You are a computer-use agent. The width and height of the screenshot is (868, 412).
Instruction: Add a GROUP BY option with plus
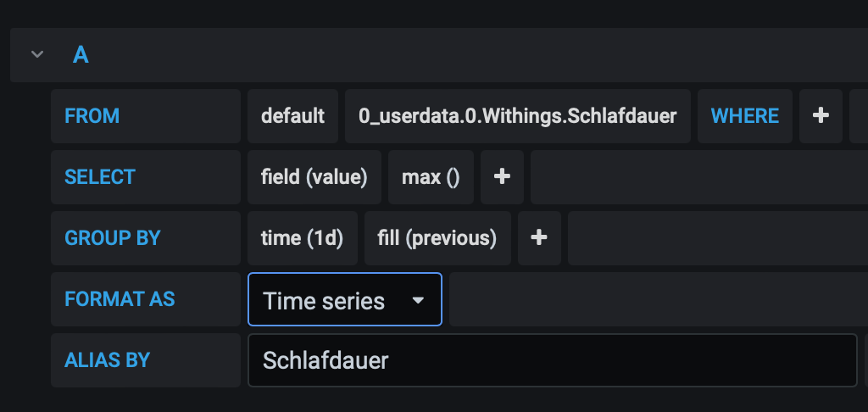(x=539, y=237)
